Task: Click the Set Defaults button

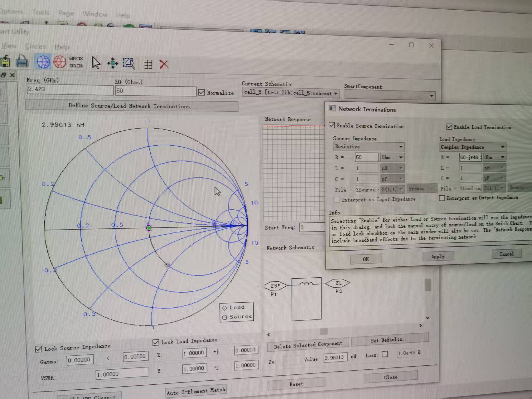Action: click(390, 340)
